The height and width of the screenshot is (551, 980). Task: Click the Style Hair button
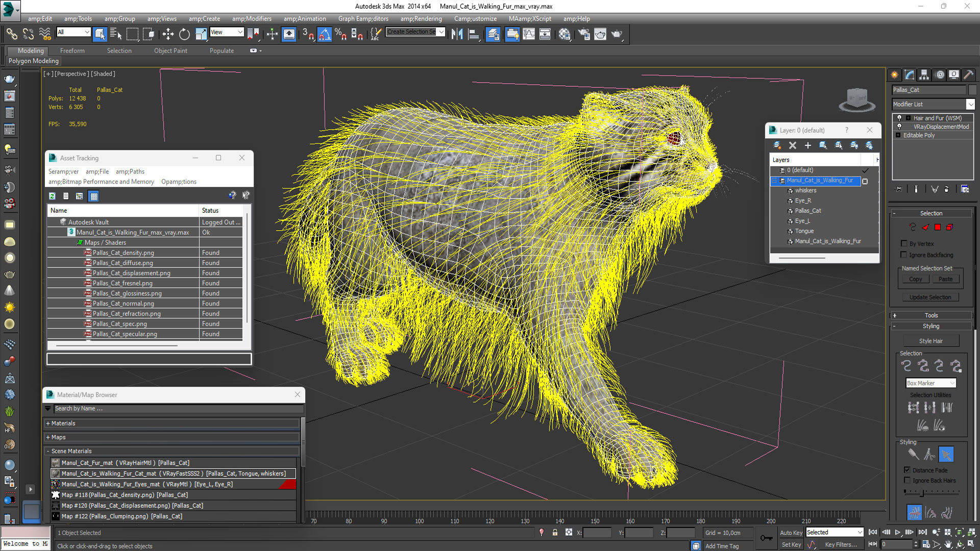(x=931, y=341)
